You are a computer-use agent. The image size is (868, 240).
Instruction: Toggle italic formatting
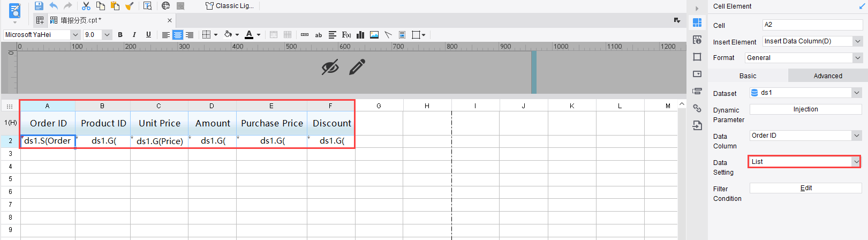tap(134, 35)
